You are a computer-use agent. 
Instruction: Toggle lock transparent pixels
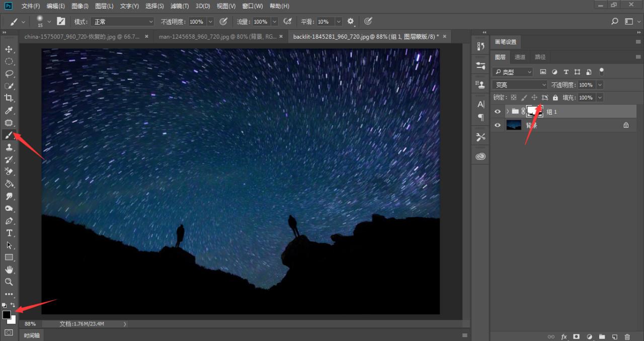click(514, 98)
